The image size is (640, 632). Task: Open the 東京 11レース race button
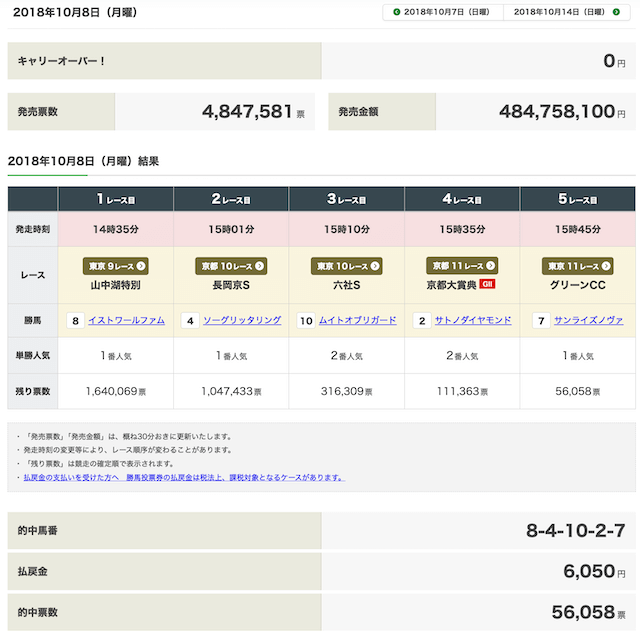click(577, 266)
